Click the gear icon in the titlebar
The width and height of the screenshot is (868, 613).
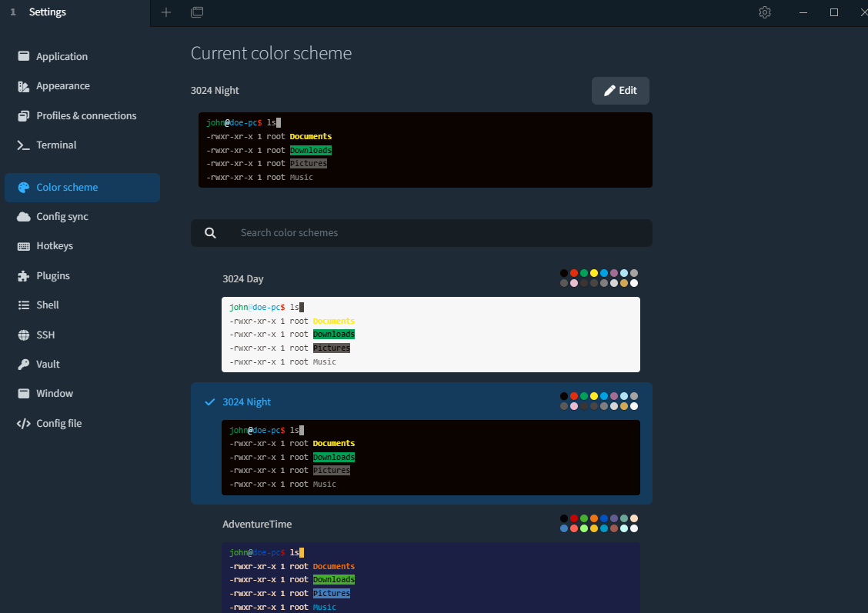coord(764,12)
